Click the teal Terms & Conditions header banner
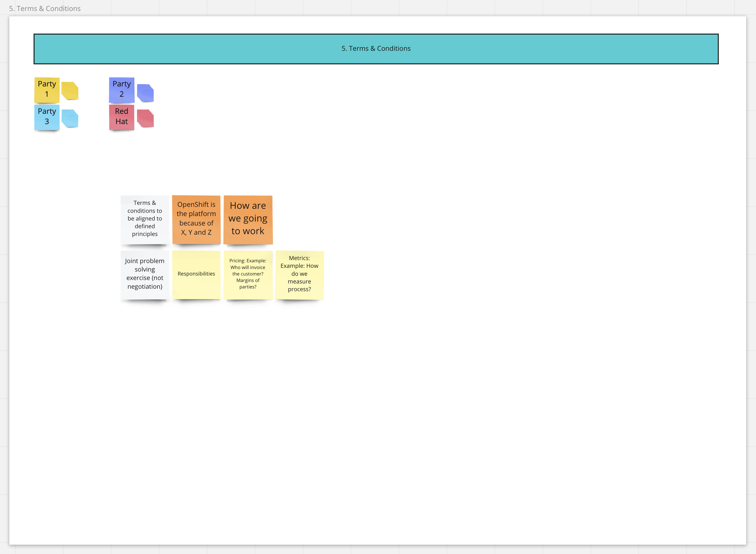 click(x=376, y=49)
